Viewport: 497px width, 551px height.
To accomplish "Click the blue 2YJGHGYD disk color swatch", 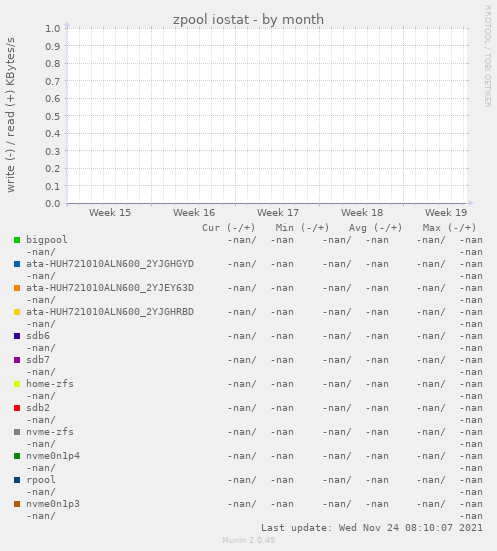I will pos(17,264).
